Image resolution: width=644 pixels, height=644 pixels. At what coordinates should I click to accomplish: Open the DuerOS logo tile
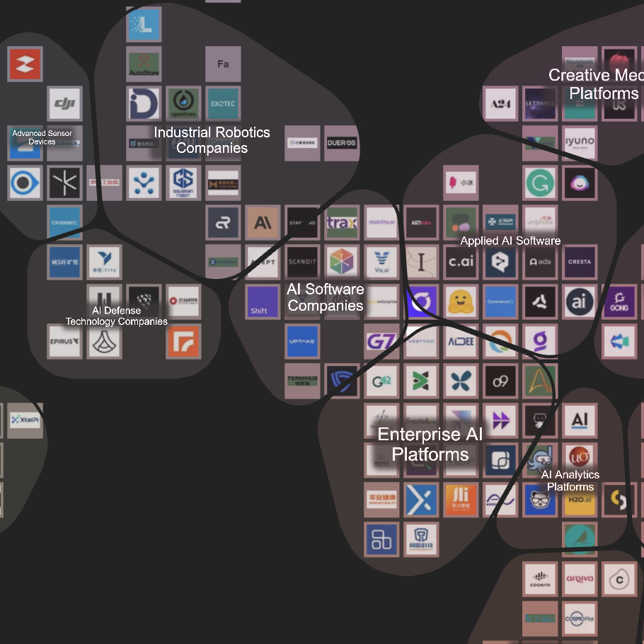tap(342, 143)
